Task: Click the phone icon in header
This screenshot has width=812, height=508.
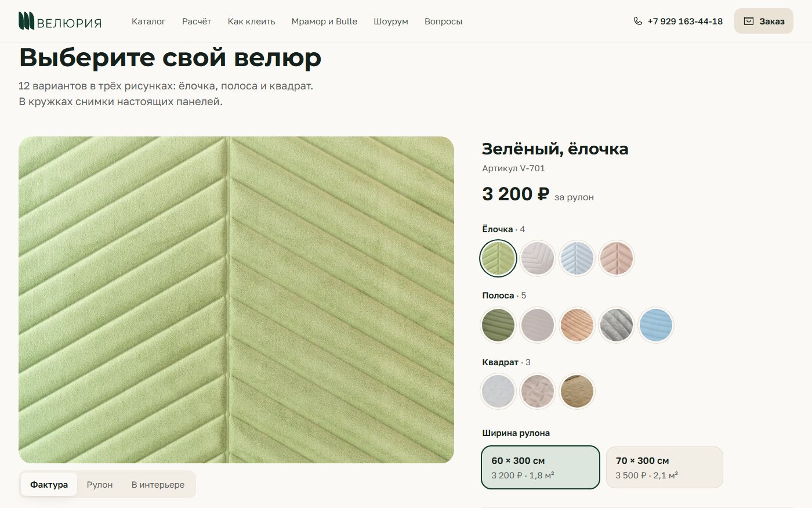Action: (x=638, y=21)
